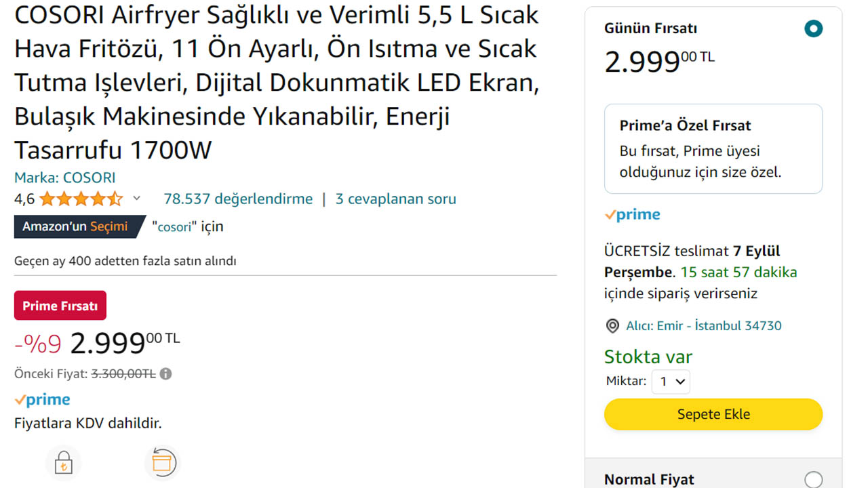This screenshot has height=488, width=868.
Task: Click the Prime'a Özel Fırsat box
Action: [713, 148]
